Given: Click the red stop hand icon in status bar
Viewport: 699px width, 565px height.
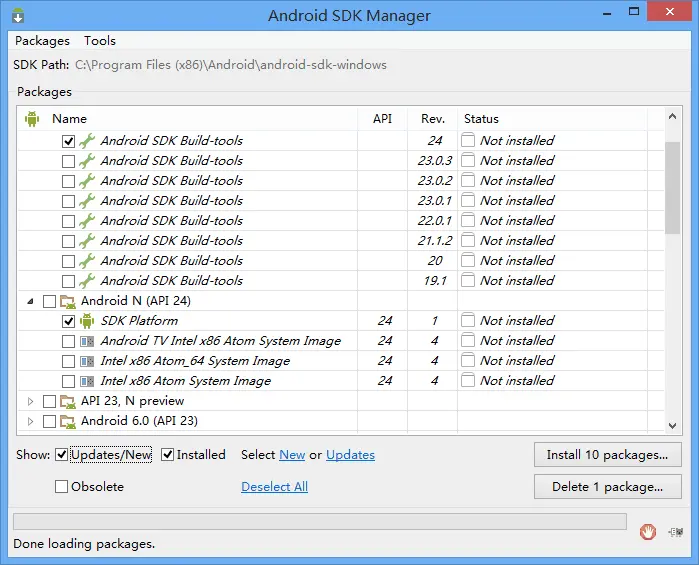Looking at the screenshot, I should [648, 532].
